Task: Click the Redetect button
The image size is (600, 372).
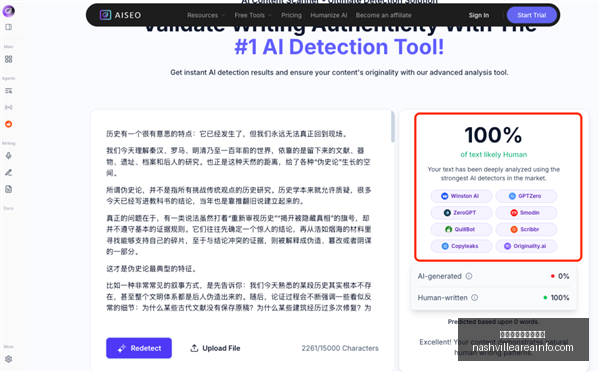Action: click(x=139, y=348)
